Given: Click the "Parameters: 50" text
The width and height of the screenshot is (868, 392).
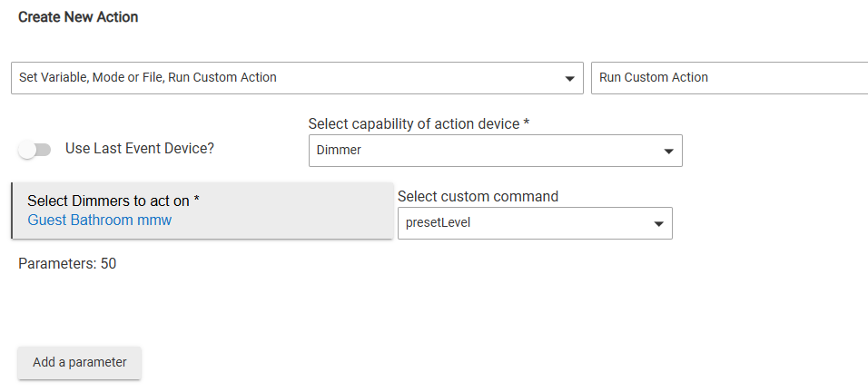Looking at the screenshot, I should [x=67, y=264].
